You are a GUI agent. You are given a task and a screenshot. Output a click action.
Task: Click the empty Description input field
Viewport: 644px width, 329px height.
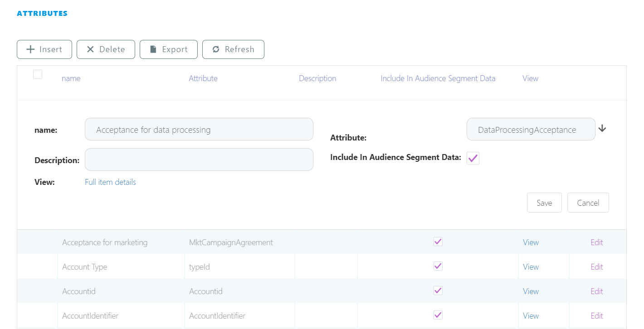[x=199, y=160]
